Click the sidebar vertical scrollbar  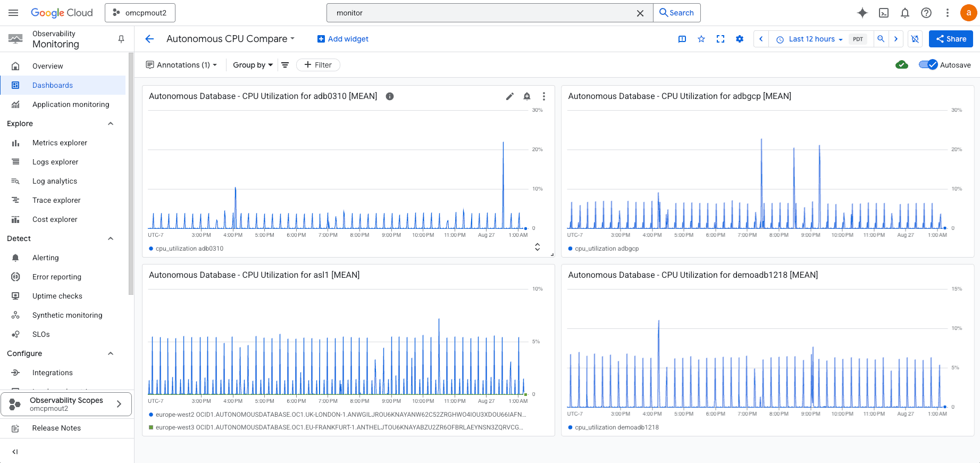click(x=131, y=173)
